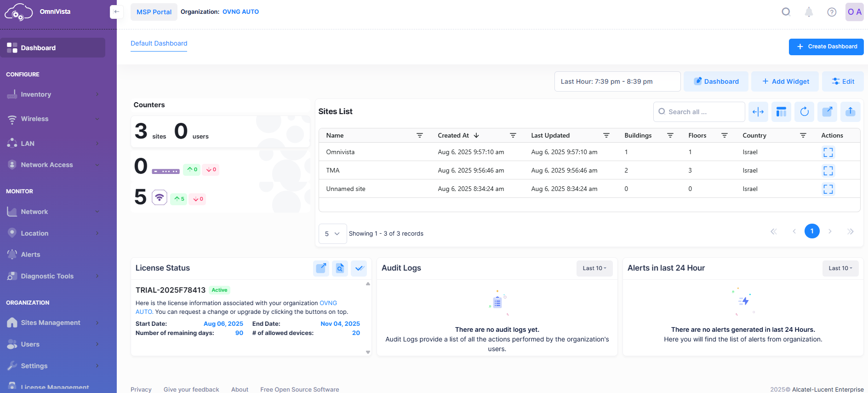Open the help question mark icon
Viewport: 868px width, 393px height.
click(832, 12)
